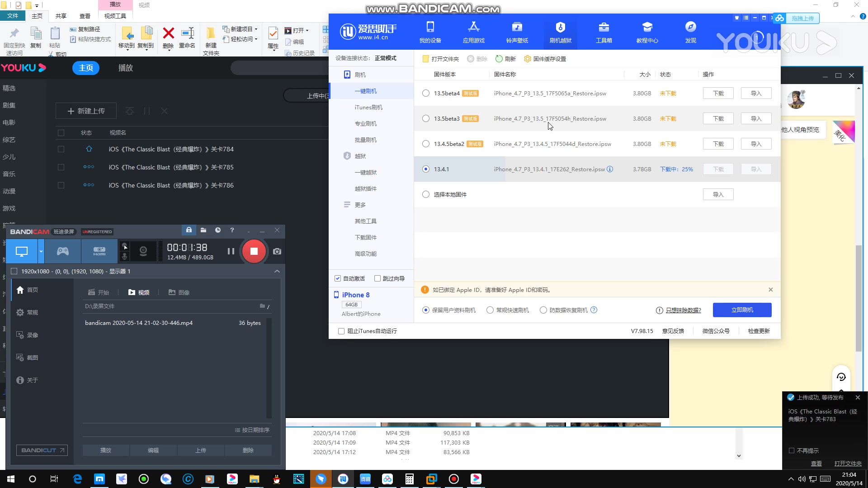Open the calculator from the taskbar
Viewport: 868px width, 488px height.
[409, 479]
